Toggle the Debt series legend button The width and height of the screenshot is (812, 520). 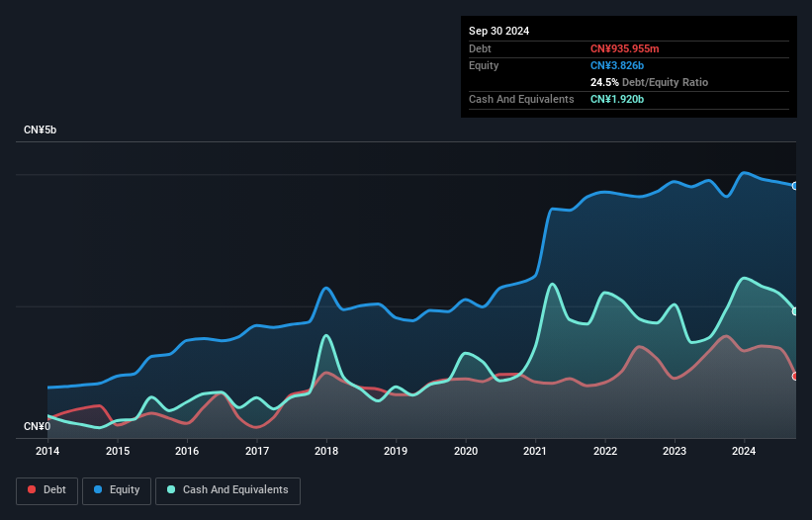coord(47,490)
